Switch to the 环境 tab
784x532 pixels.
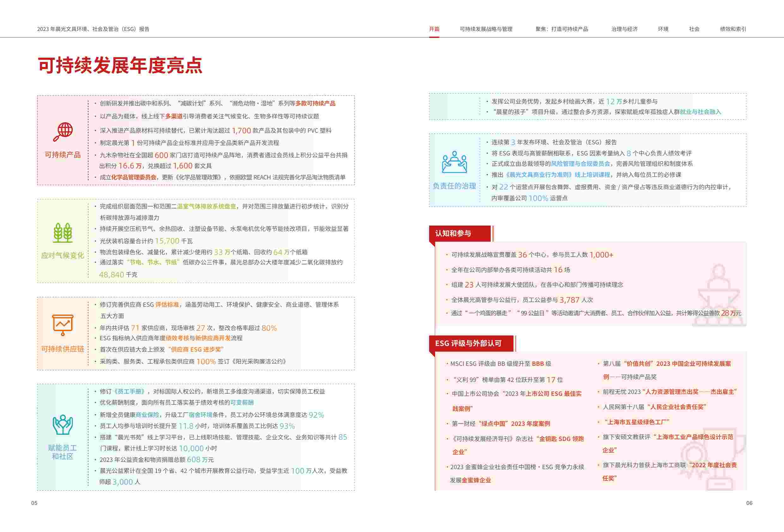click(663, 29)
